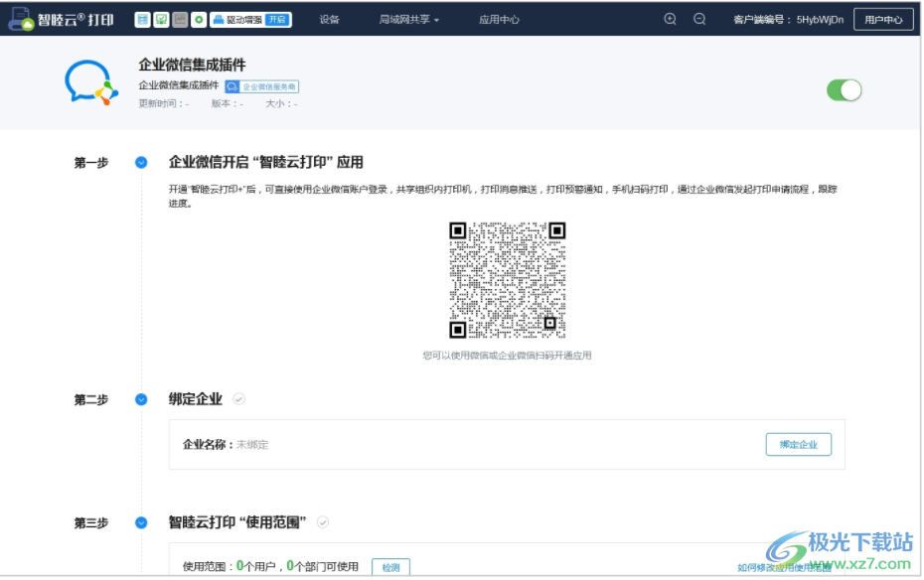Click the check icon beside 使用范围 heading
The width and height of the screenshot is (924, 580).
[322, 522]
